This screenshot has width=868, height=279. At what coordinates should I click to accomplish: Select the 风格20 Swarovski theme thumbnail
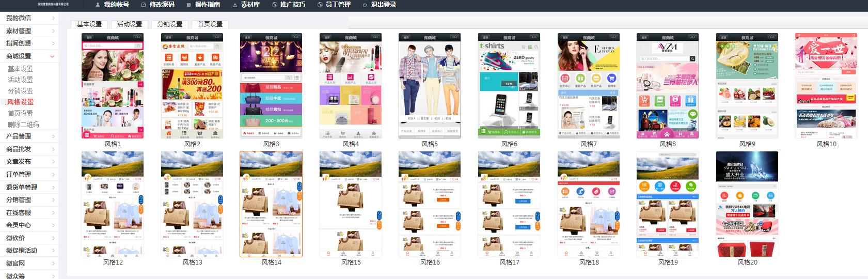click(x=747, y=205)
